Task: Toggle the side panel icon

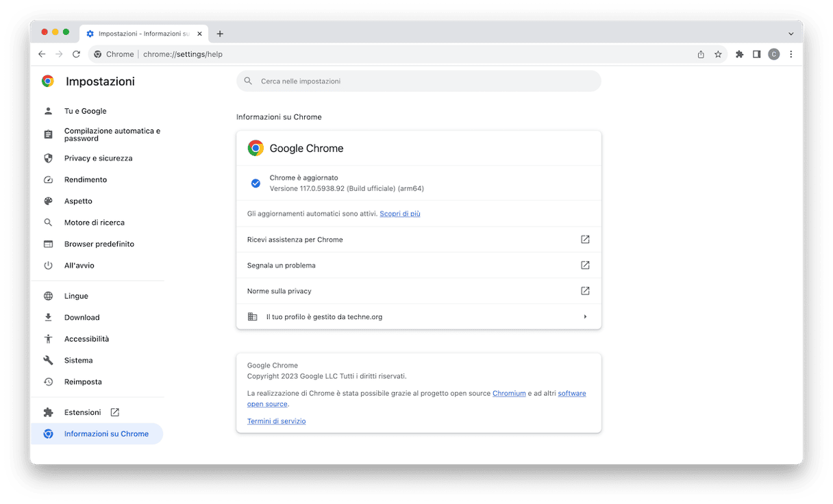Action: (x=756, y=54)
